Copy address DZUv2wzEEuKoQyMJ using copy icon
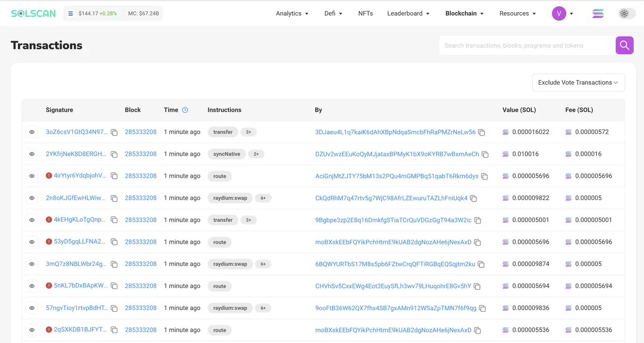The width and height of the screenshot is (644, 343). (x=485, y=155)
